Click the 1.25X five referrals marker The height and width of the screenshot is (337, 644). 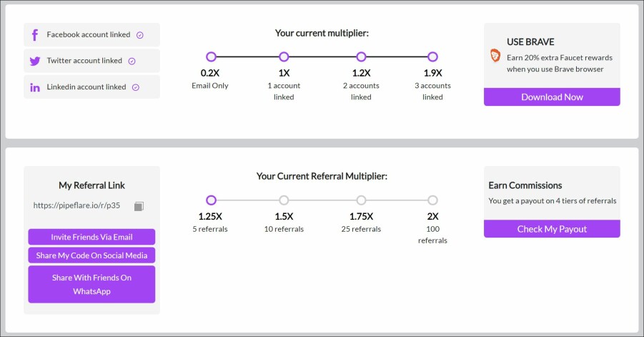[x=211, y=200]
